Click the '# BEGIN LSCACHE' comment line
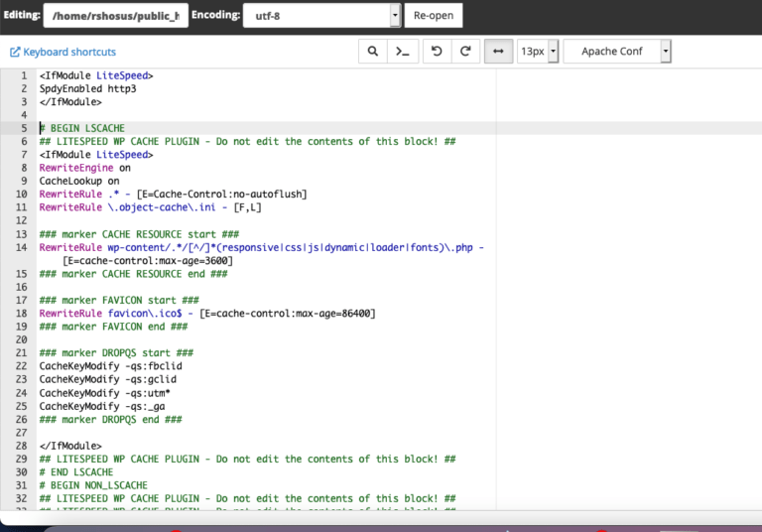762x532 pixels. pos(82,128)
